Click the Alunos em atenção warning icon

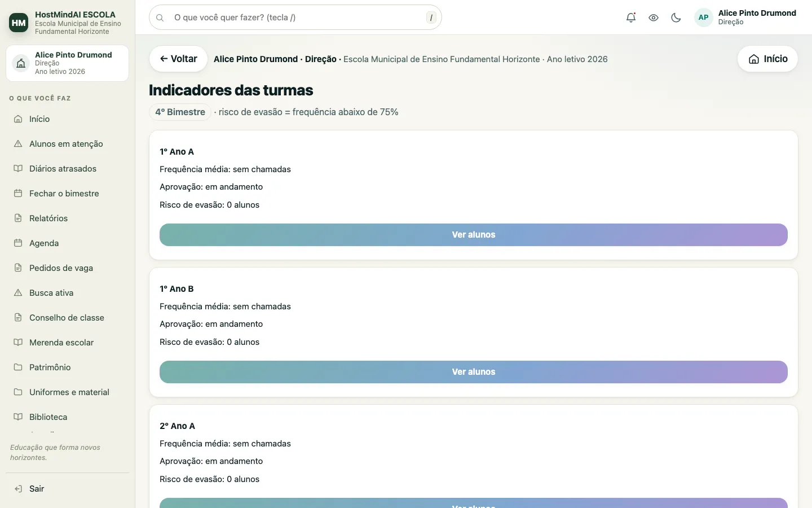tap(18, 144)
